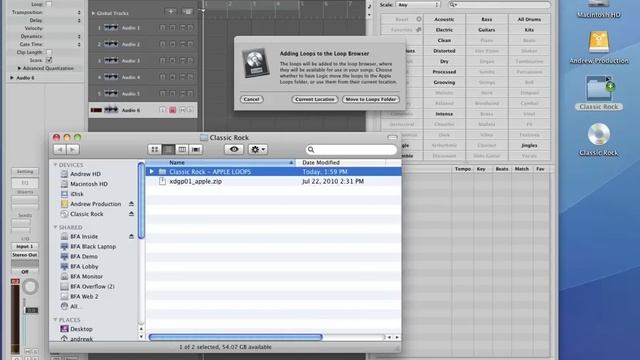Image resolution: width=640 pixels, height=360 pixels.
Task: Click the loop browser Reset icon
Action: click(419, 19)
